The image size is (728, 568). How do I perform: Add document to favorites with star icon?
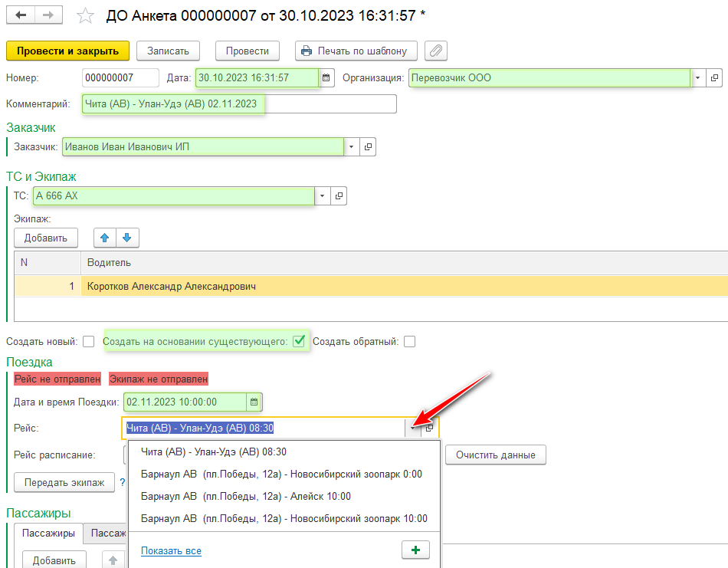[86, 16]
